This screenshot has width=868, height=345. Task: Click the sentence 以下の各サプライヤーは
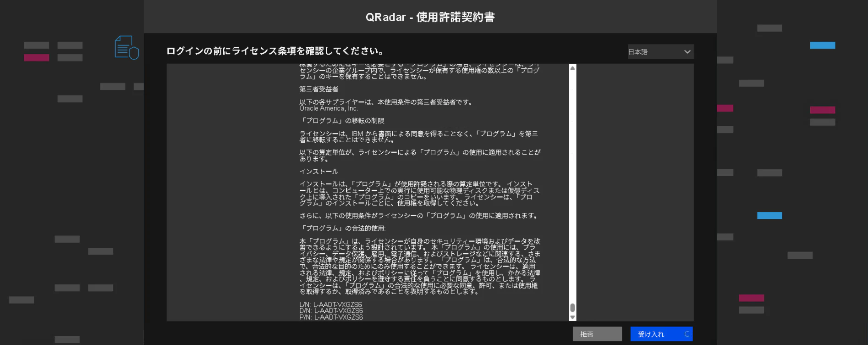point(386,102)
